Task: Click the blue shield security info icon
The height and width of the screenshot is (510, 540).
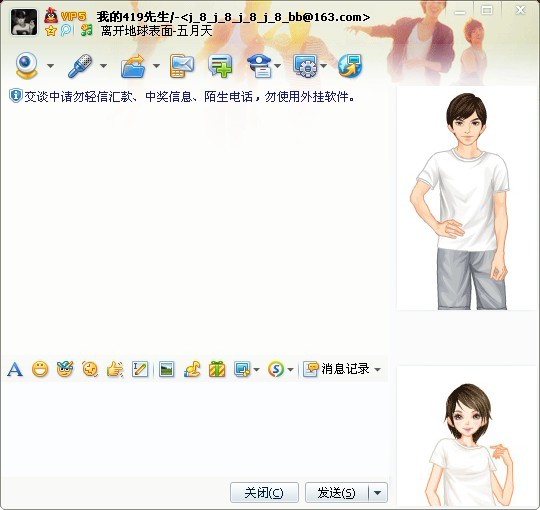Action: pyautogui.click(x=16, y=96)
